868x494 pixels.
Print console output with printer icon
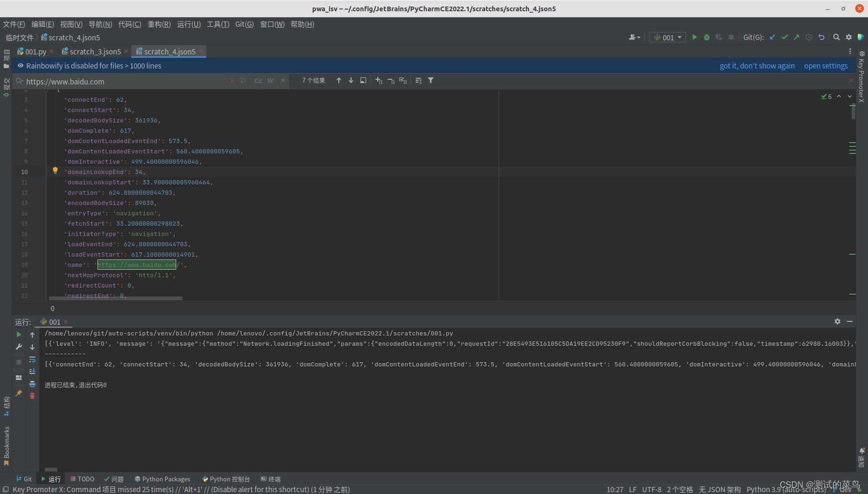tap(32, 384)
